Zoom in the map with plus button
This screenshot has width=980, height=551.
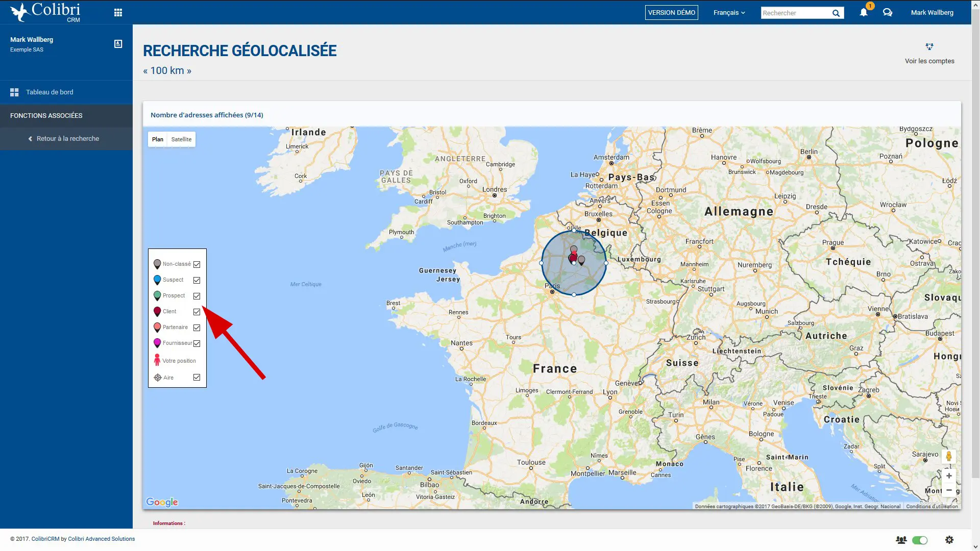click(948, 476)
